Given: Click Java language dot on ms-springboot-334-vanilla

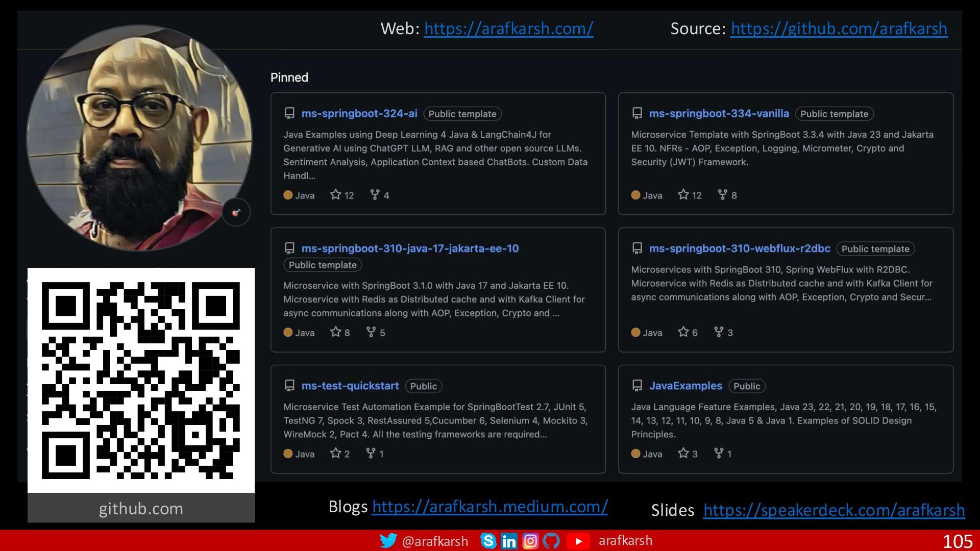Looking at the screenshot, I should 635,195.
